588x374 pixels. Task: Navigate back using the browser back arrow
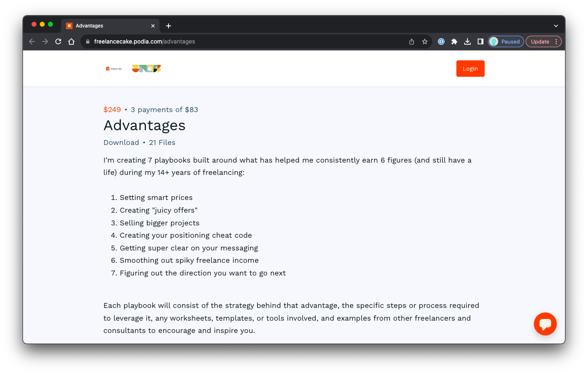click(x=32, y=41)
